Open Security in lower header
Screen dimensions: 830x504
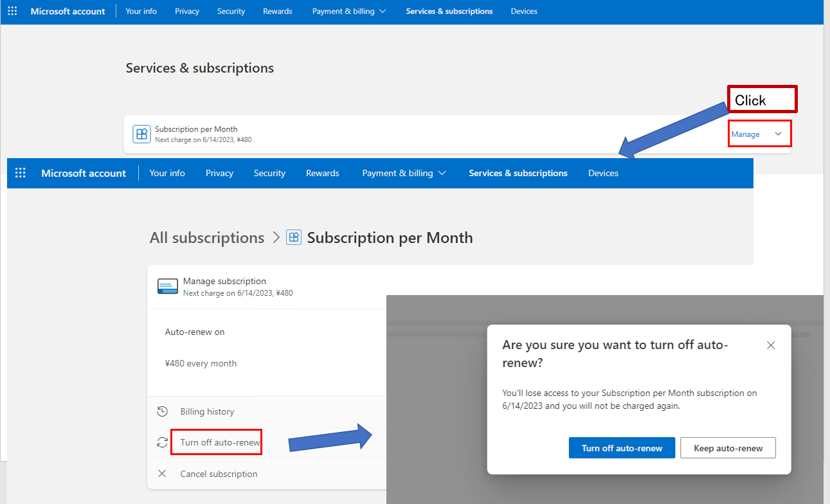pos(269,173)
